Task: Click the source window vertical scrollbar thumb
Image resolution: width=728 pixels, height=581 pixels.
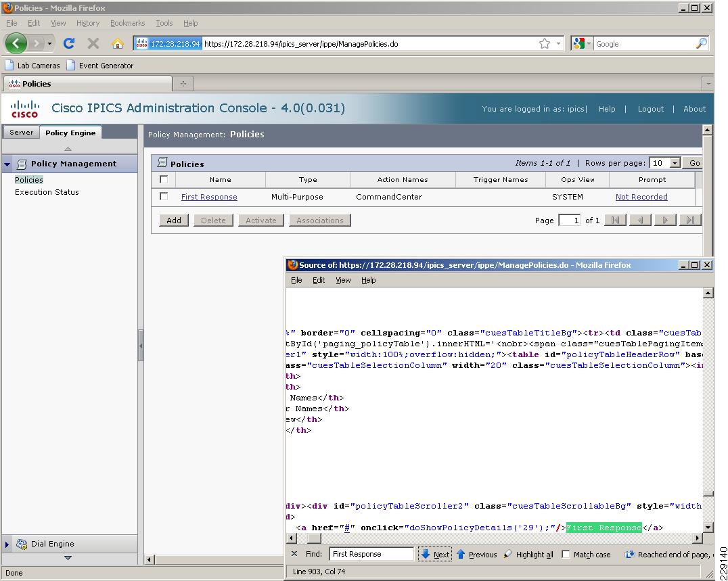Action: click(708, 494)
